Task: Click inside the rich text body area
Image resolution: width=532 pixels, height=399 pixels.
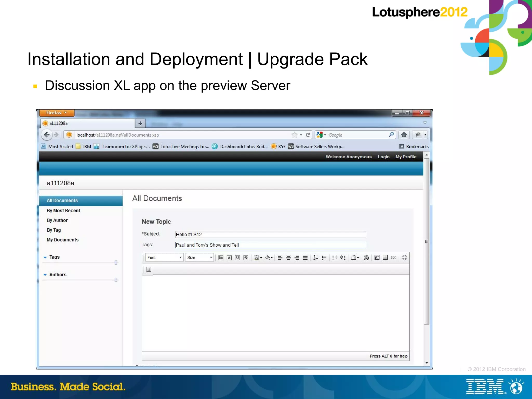Action: (276, 313)
